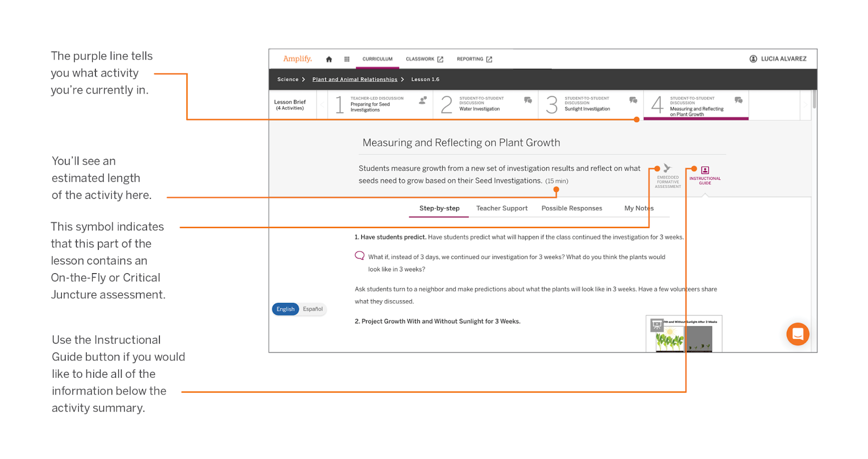
Task: Select the Curriculum navigation tab
Action: coord(377,59)
